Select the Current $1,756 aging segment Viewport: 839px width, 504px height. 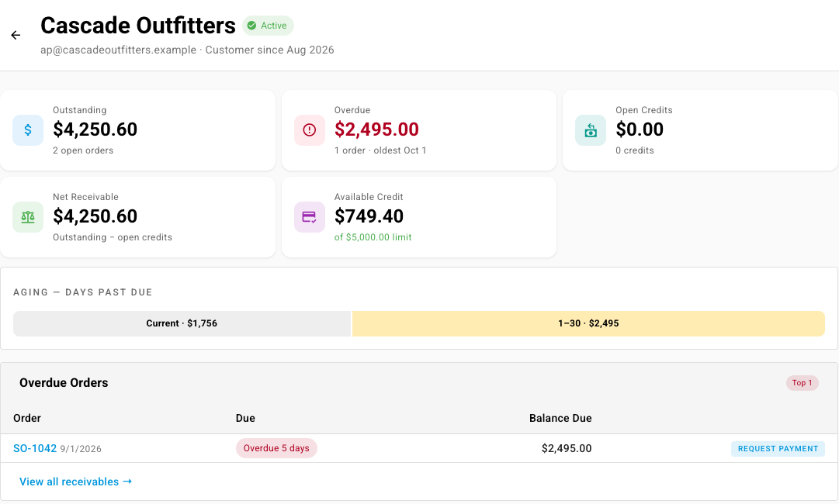182,323
